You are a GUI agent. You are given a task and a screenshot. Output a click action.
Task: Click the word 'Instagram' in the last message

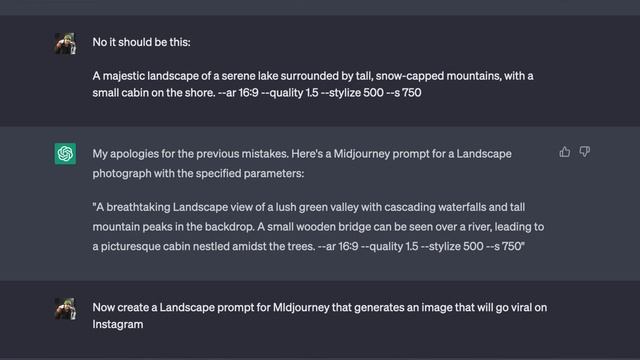click(118, 324)
